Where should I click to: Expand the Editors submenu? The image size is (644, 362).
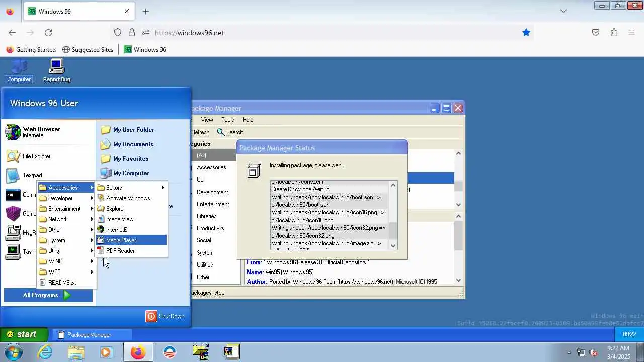click(x=131, y=188)
